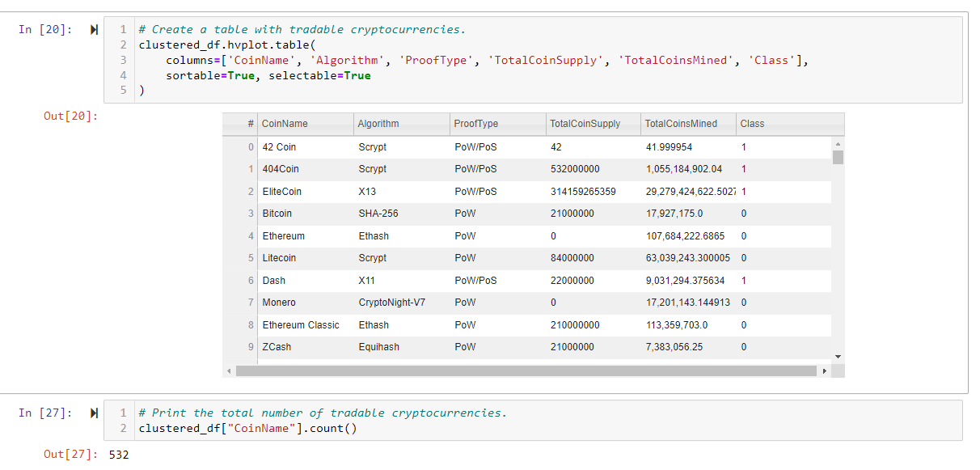Select the 404Coin cell
The width and height of the screenshot is (980, 470).
[x=306, y=169]
